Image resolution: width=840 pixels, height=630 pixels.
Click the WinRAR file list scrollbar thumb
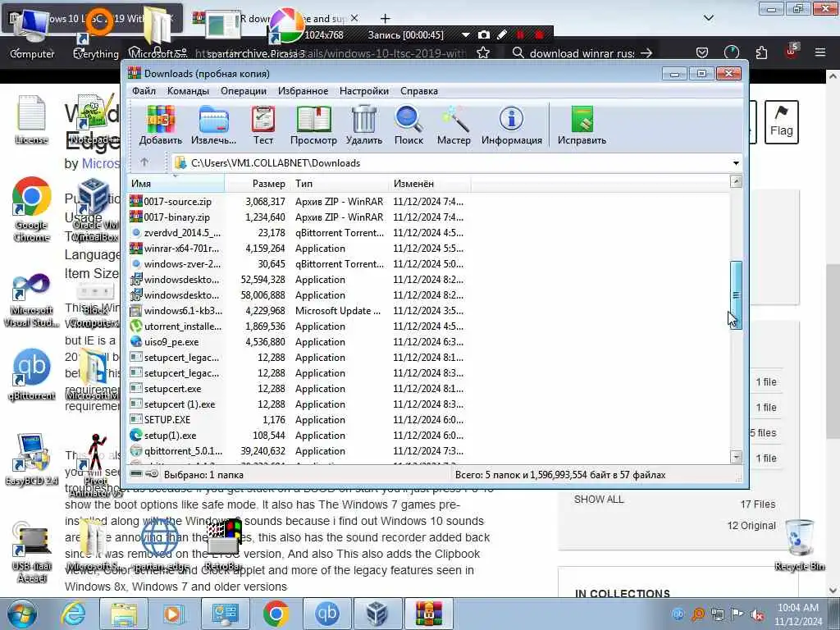(x=736, y=294)
